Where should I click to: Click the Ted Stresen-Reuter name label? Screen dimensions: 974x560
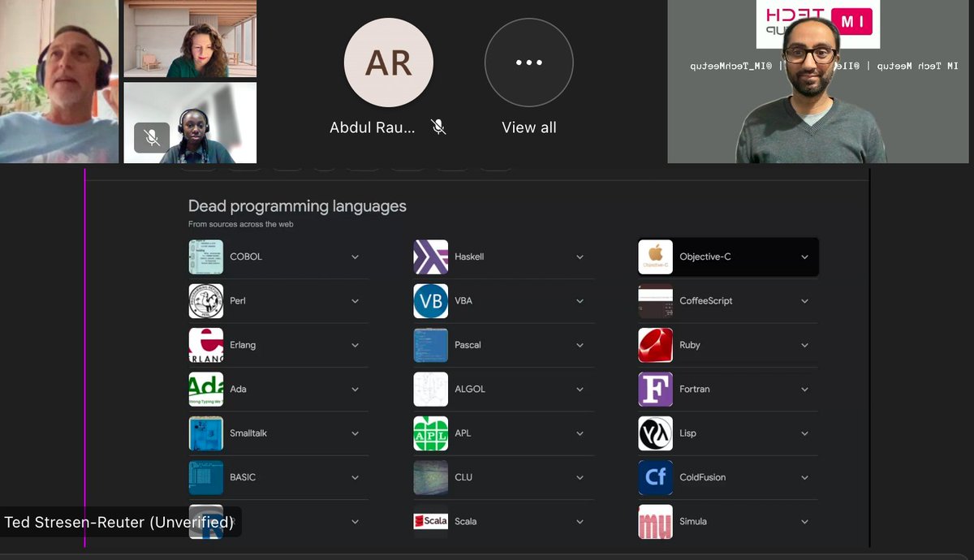pyautogui.click(x=119, y=522)
